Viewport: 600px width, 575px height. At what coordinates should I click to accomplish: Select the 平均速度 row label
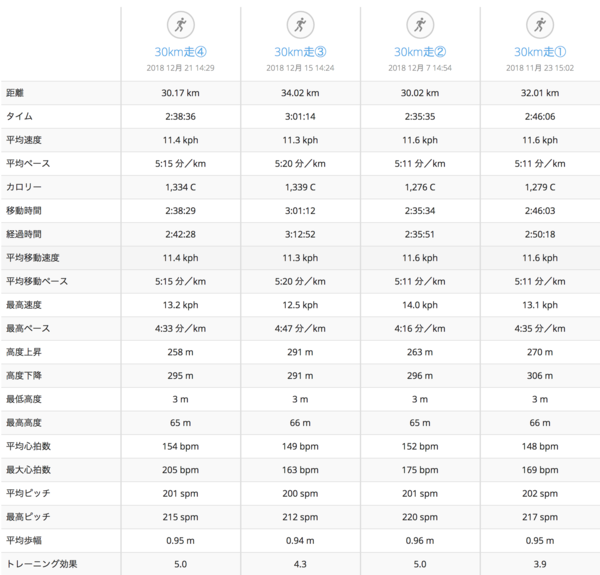[24, 140]
